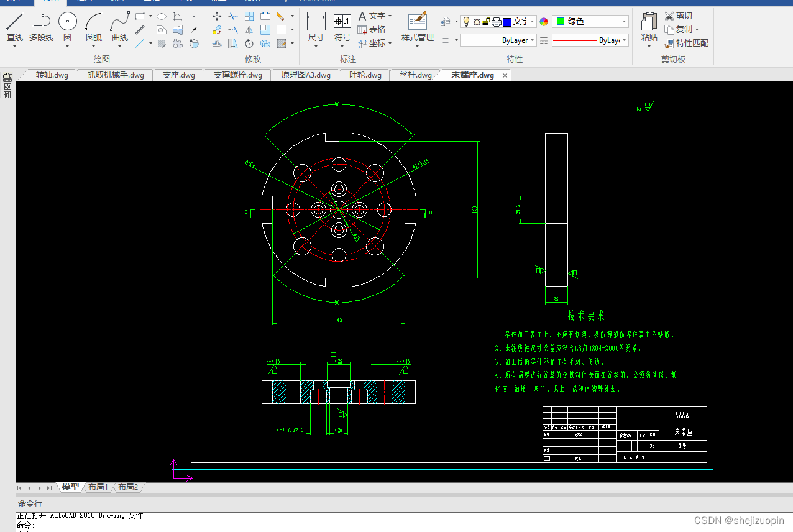Open 样式管理 (Style Manager)
Screen dimensions: 793x532
point(418,27)
